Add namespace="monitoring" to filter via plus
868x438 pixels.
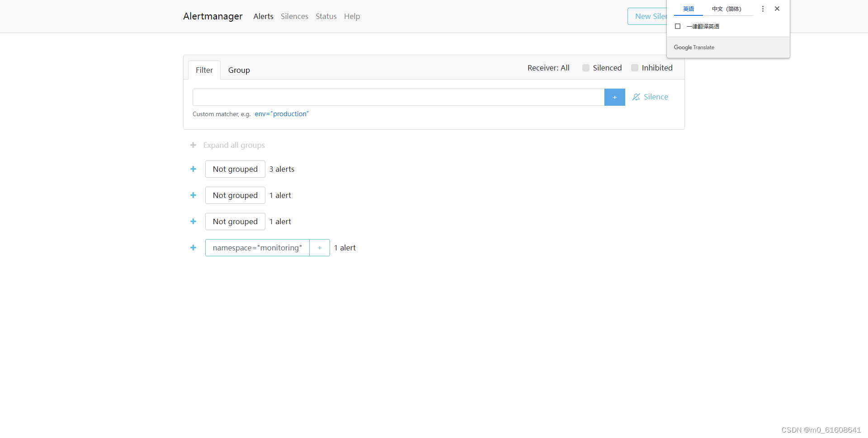(x=320, y=248)
